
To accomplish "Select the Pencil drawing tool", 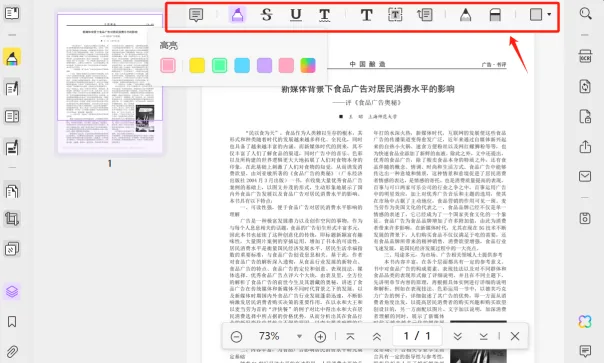I will (466, 15).
